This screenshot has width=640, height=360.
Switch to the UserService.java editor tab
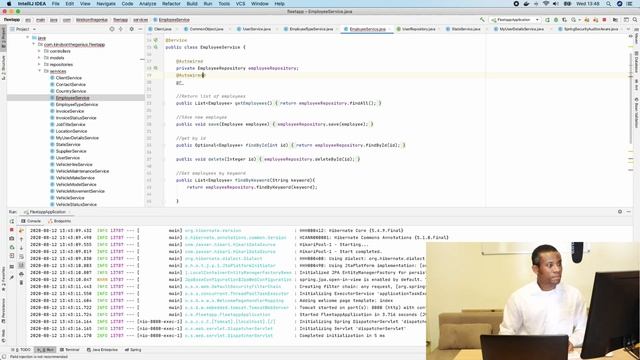coord(256,29)
